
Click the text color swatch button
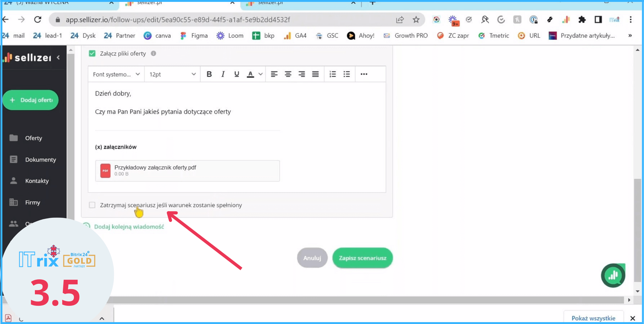pos(250,74)
